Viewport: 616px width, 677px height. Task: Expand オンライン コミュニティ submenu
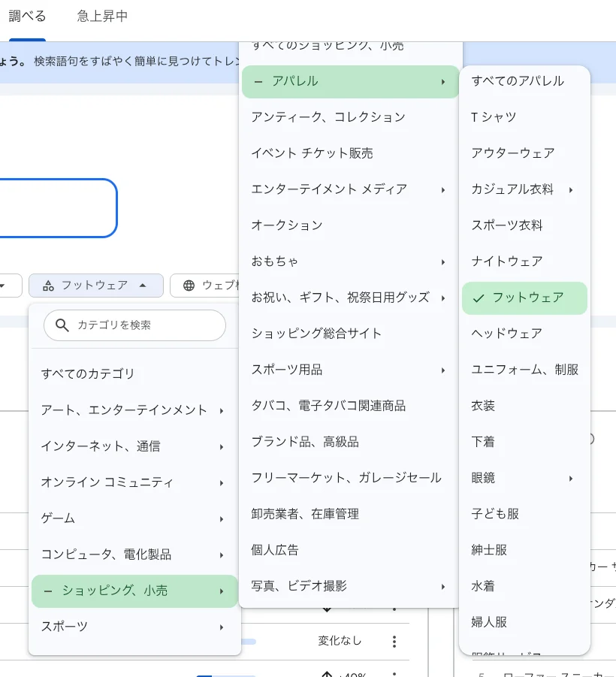coord(134,482)
